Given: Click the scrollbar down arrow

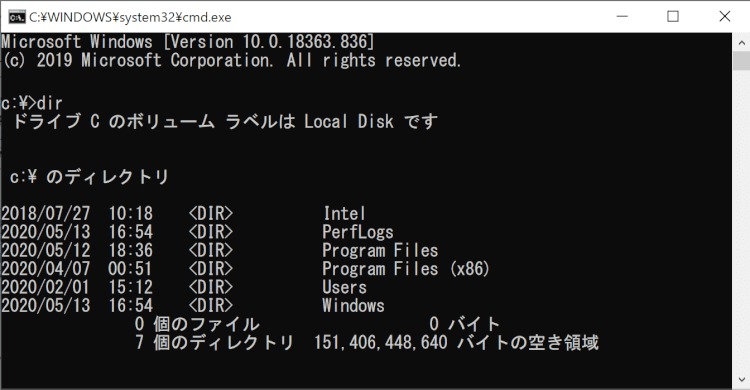Looking at the screenshot, I should [x=741, y=380].
